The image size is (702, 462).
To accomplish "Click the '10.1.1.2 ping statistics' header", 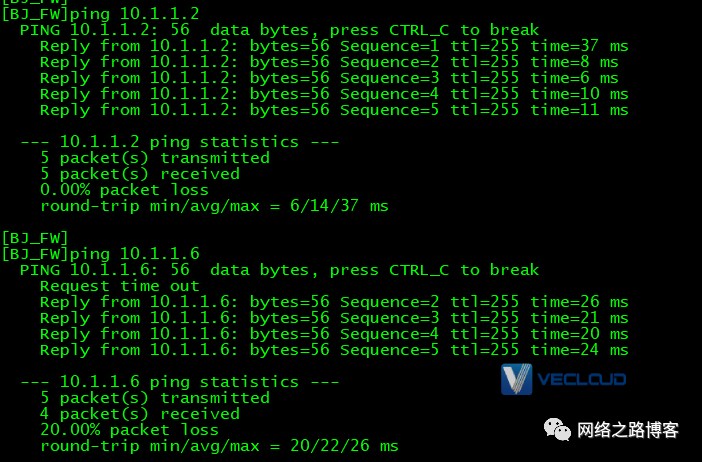I will tap(180, 142).
